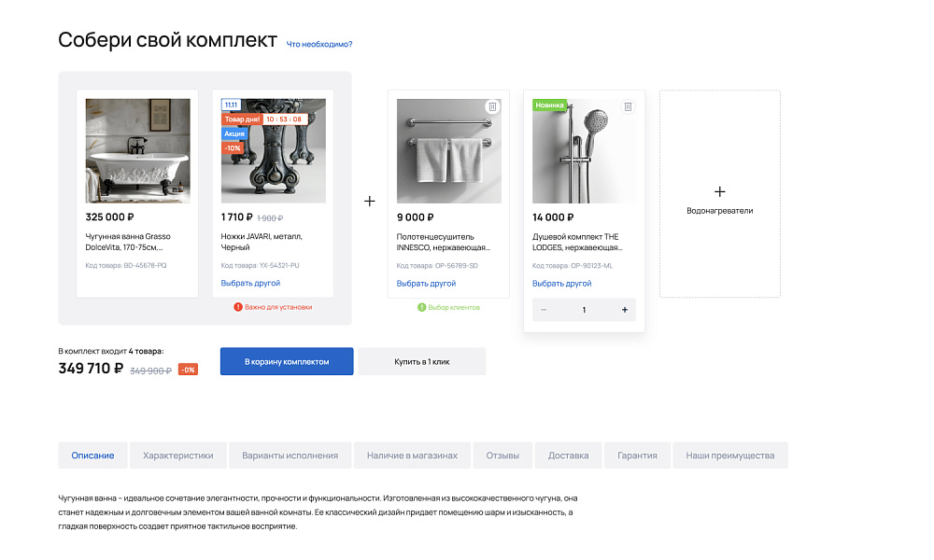Expand 'Выбрать другой' for the towel dryer
934x560 pixels.
(x=425, y=281)
